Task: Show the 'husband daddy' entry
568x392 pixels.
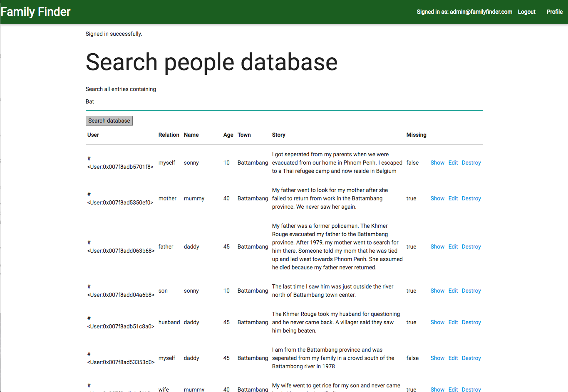Action: pos(437,322)
